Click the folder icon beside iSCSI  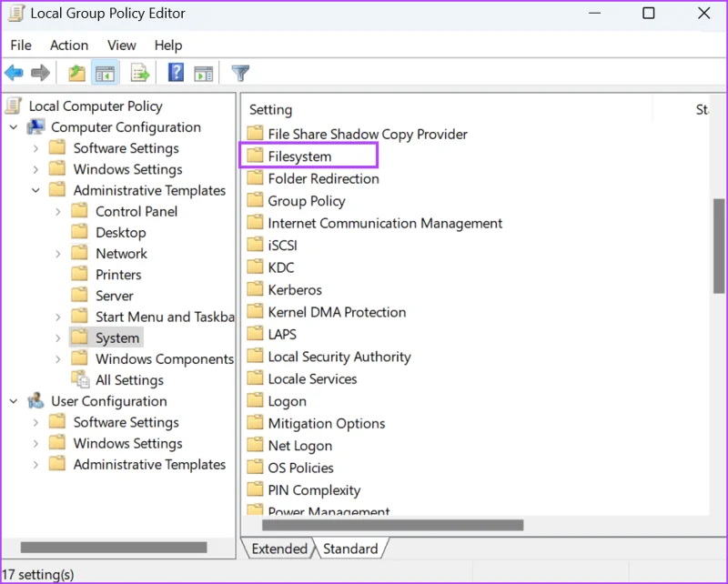(255, 245)
